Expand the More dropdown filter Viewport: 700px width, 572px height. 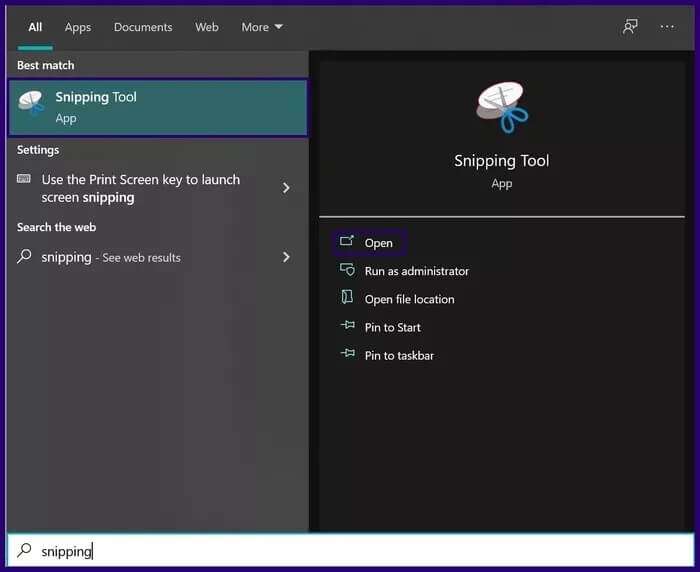coord(262,27)
